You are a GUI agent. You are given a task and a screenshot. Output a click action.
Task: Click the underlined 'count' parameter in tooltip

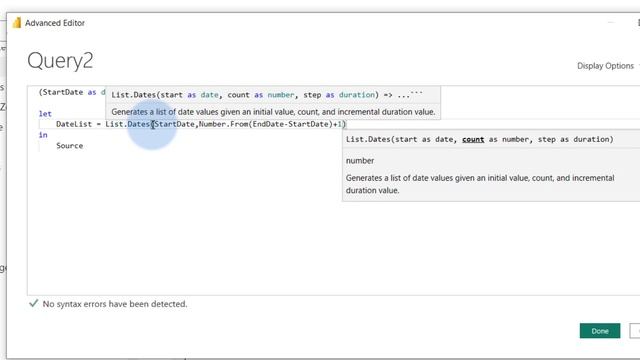pyautogui.click(x=473, y=139)
